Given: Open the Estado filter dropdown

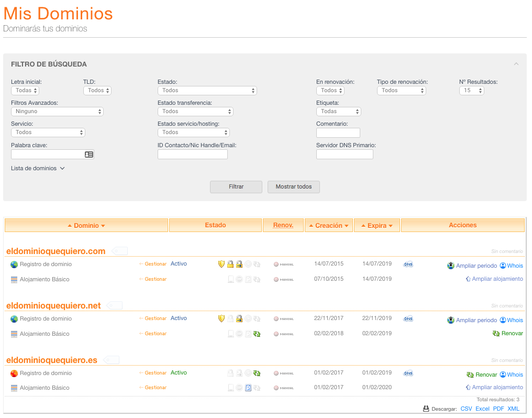Looking at the screenshot, I should pos(207,91).
